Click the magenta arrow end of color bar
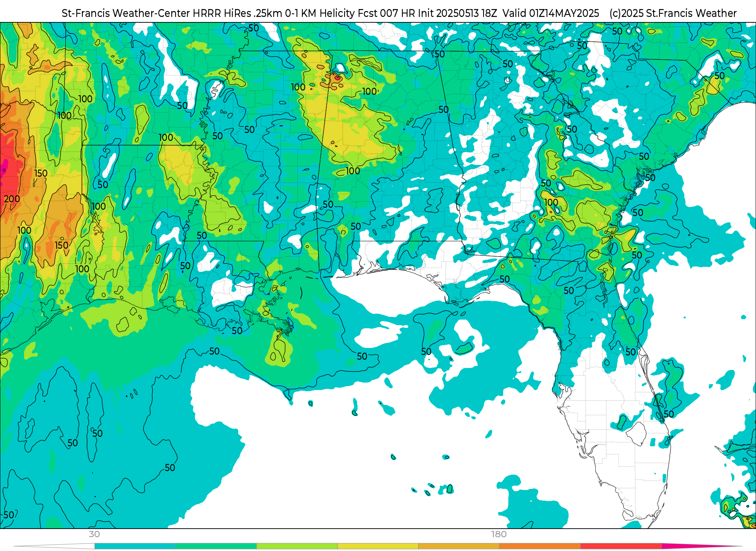Image resolution: width=756 pixels, height=551 pixels. [x=701, y=546]
